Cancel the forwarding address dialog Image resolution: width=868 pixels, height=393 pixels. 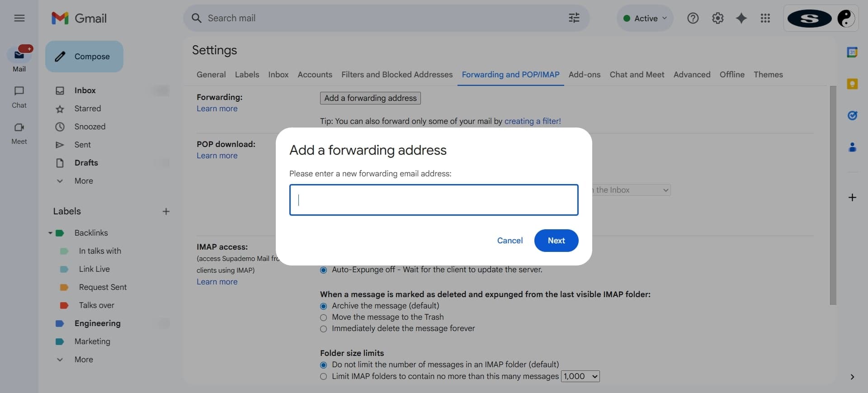tap(510, 241)
